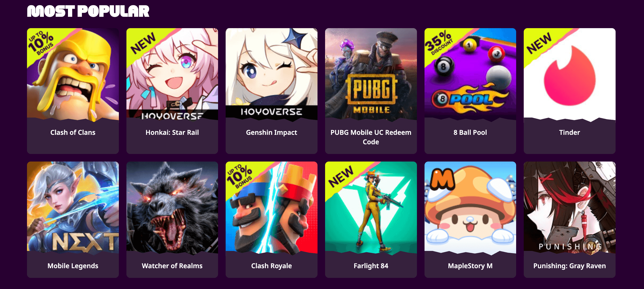This screenshot has width=644, height=289.
Task: Open the Clash Royale kings artwork
Action: pos(272,208)
